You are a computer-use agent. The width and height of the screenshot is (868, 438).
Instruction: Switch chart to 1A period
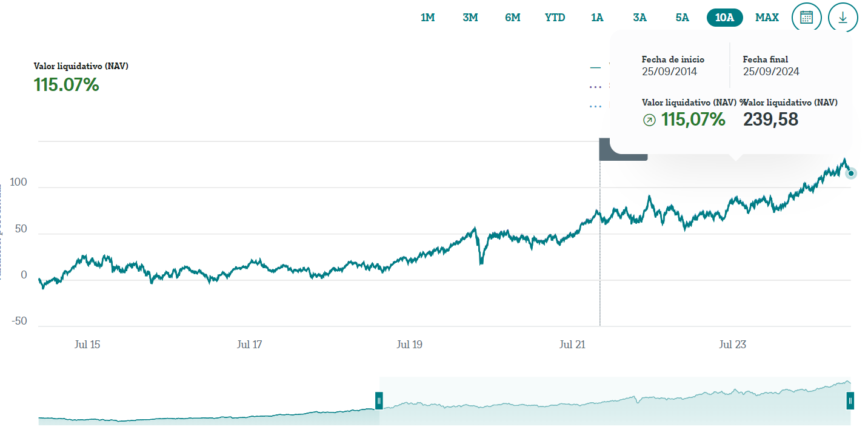pos(597,18)
